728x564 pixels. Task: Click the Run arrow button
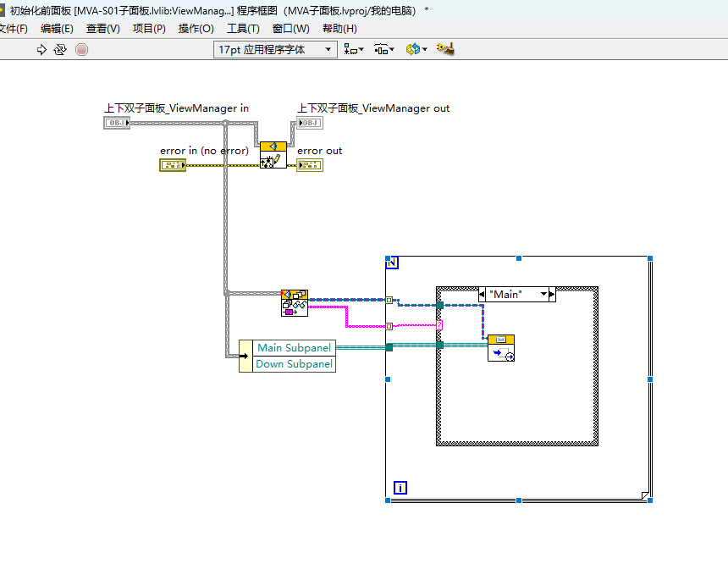coord(41,50)
